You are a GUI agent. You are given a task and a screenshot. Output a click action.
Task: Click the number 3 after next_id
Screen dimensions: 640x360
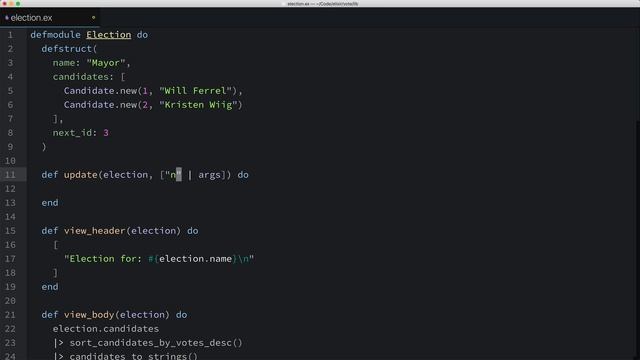(x=106, y=133)
